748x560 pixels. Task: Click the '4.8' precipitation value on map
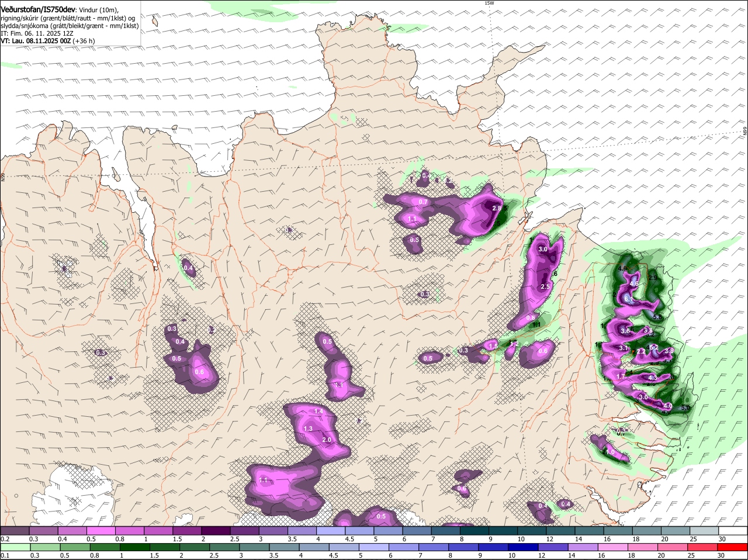[x=622, y=269]
